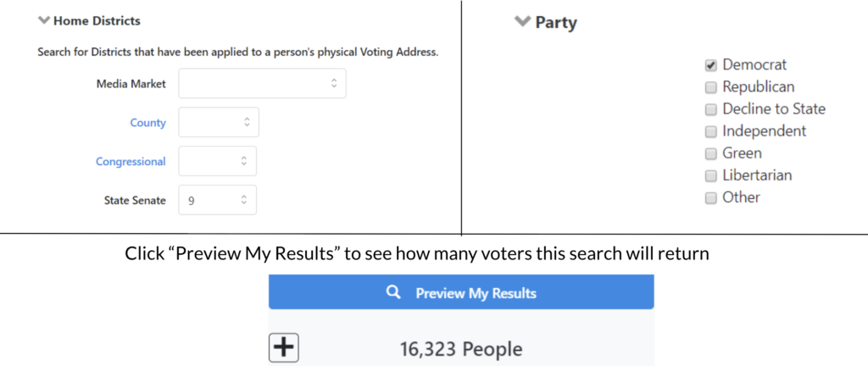Open the State Senate dropdown showing 9
This screenshot has height=366, width=868.
pyautogui.click(x=218, y=200)
